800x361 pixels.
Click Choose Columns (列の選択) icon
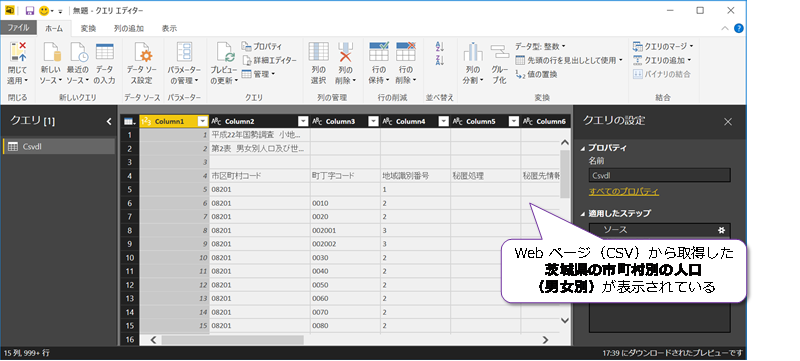[318, 52]
